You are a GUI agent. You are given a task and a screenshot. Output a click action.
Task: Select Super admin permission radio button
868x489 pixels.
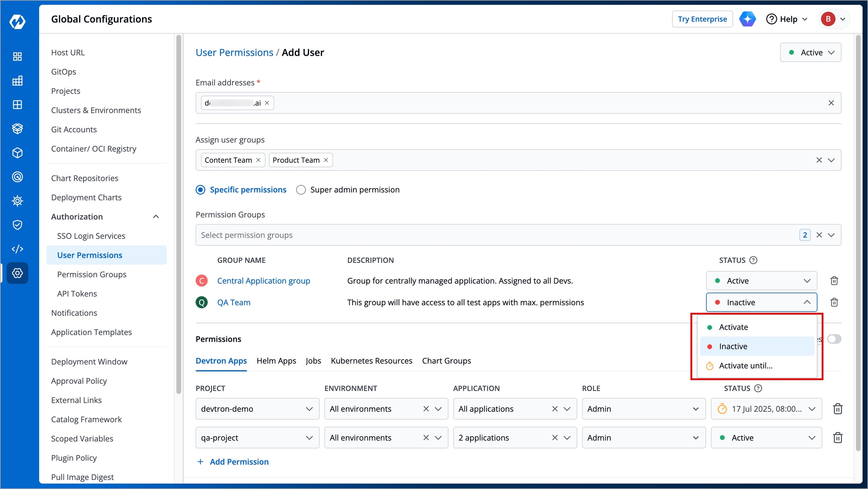301,190
